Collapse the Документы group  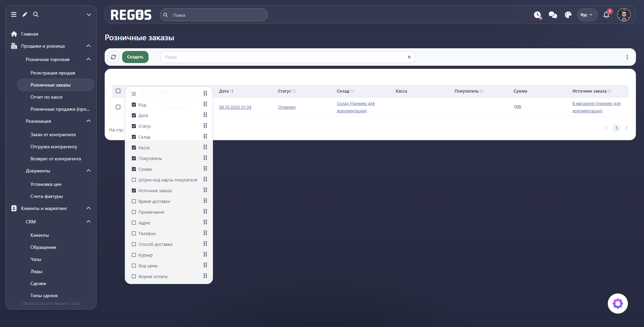pos(89,171)
